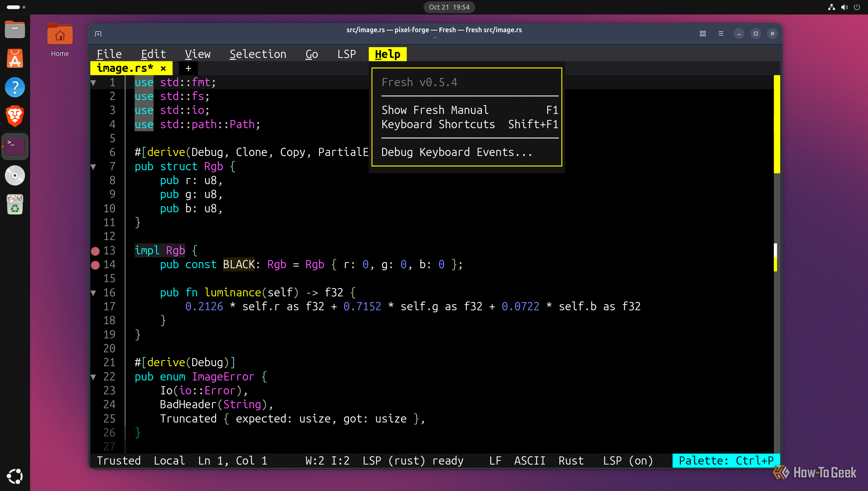
Task: Choose Show Fresh Manual entry
Action: tap(470, 110)
